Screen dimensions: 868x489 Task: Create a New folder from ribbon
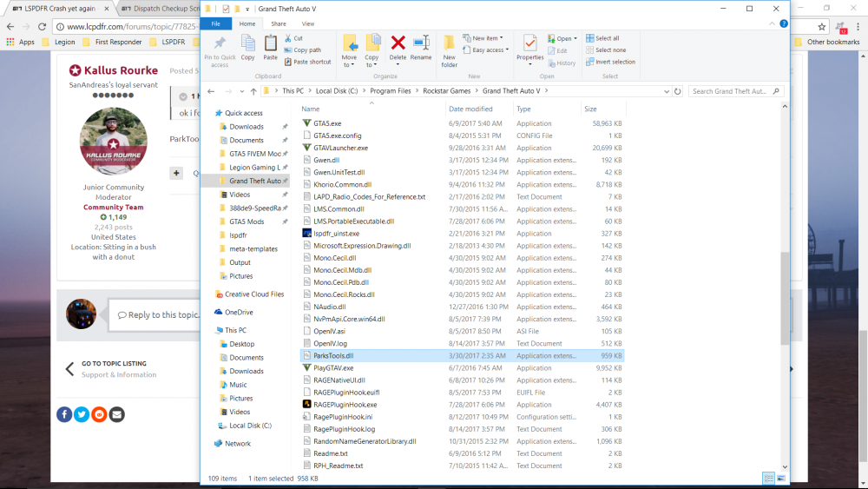[x=450, y=50]
